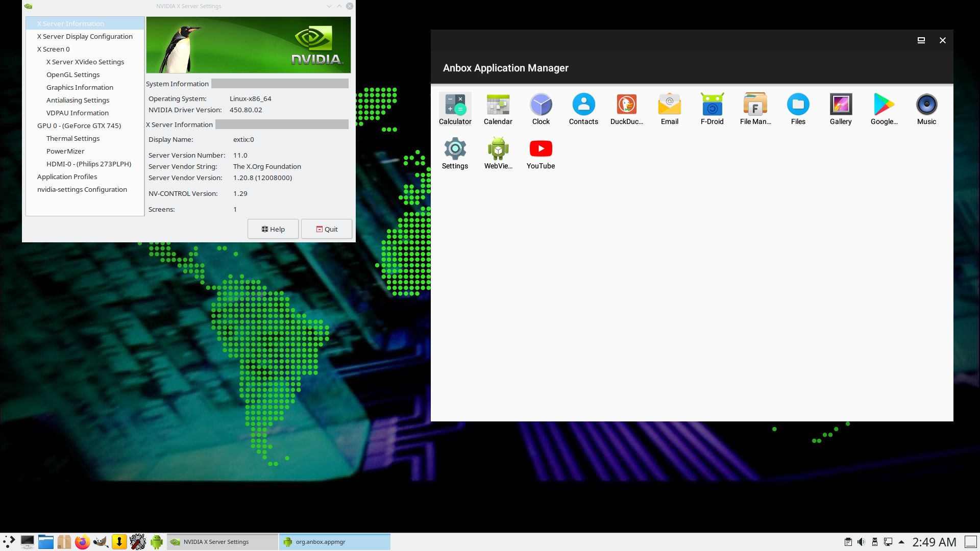Select X Server Information in the tree
Screen dimensions: 980x551
click(x=85, y=23)
